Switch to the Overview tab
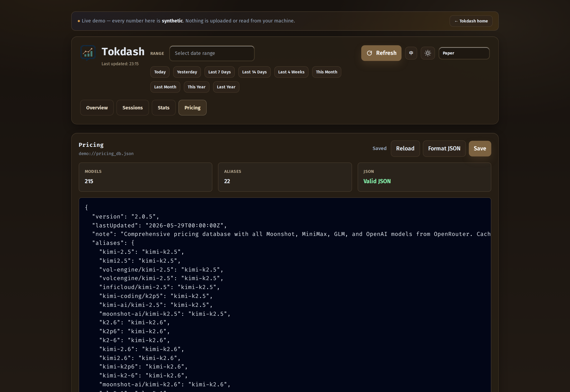Screen dimensions: 570x392 97,108
